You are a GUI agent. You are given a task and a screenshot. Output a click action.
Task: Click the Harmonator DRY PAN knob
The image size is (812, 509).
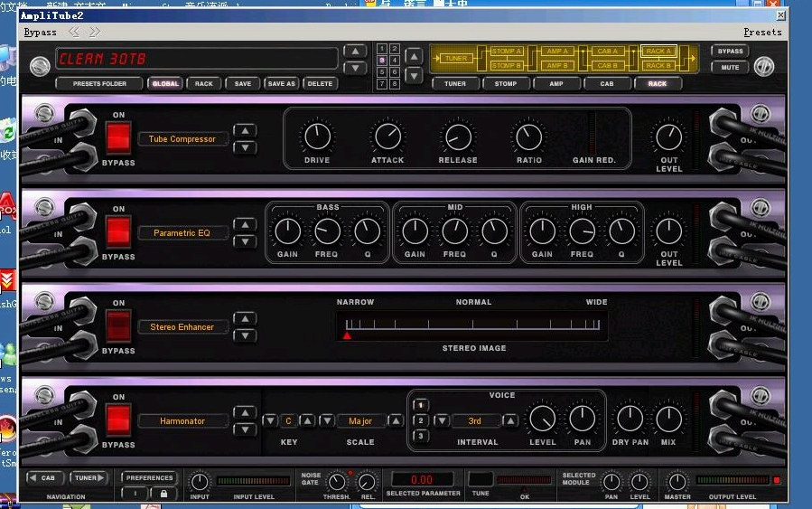tap(630, 419)
